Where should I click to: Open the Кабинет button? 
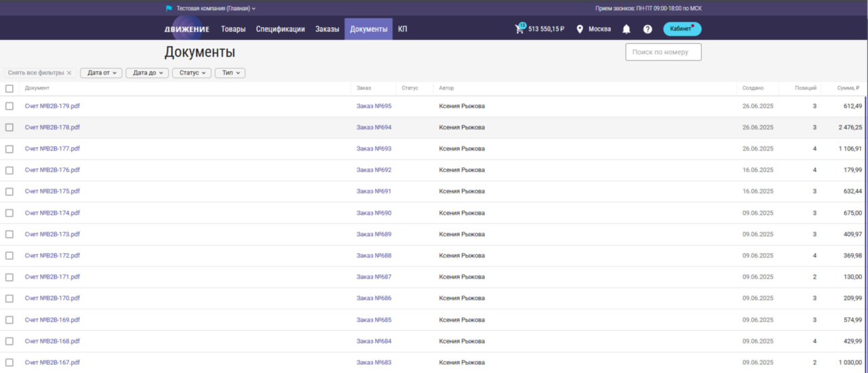coord(682,29)
